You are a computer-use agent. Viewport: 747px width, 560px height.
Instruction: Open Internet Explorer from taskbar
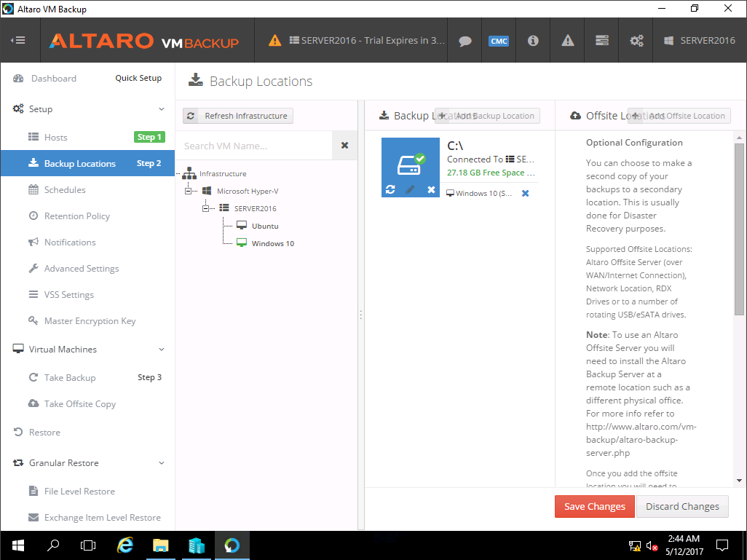pyautogui.click(x=125, y=545)
